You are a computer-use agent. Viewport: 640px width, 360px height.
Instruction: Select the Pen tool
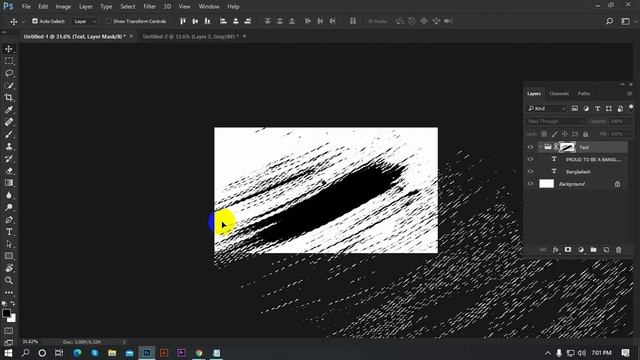pyautogui.click(x=9, y=220)
